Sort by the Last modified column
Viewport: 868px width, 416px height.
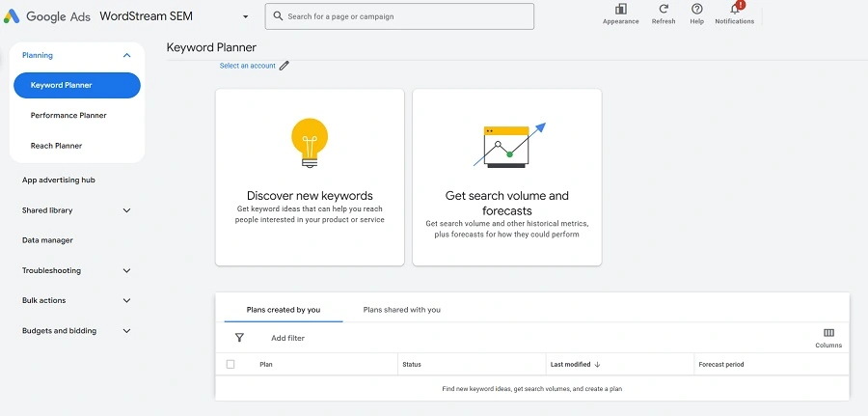(570, 365)
